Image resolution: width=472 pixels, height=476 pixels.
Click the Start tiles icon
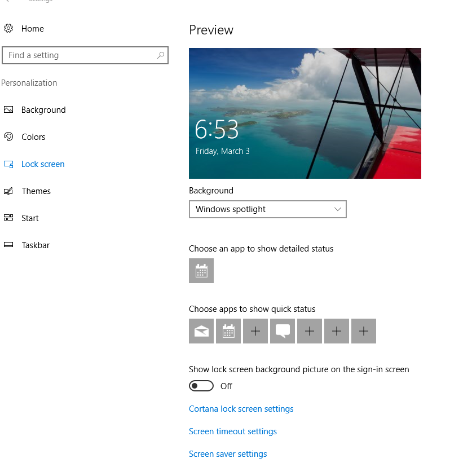[x=8, y=218]
